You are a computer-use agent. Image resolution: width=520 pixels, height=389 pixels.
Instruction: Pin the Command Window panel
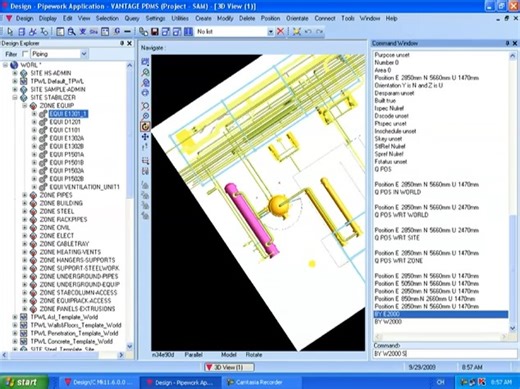click(x=507, y=43)
